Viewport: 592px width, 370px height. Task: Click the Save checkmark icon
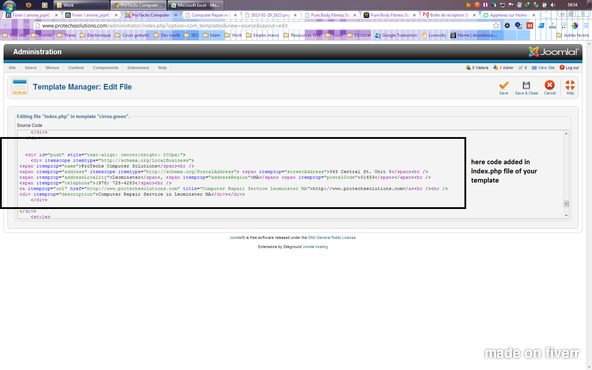504,85
